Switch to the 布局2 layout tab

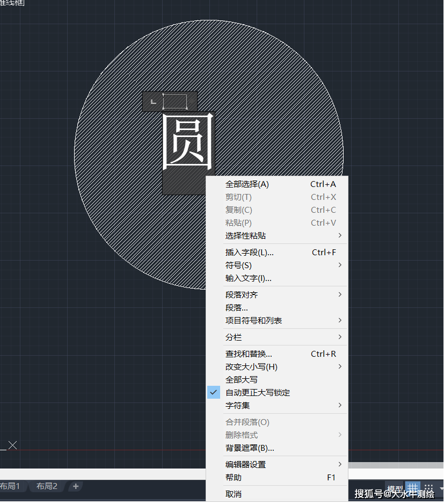click(46, 486)
